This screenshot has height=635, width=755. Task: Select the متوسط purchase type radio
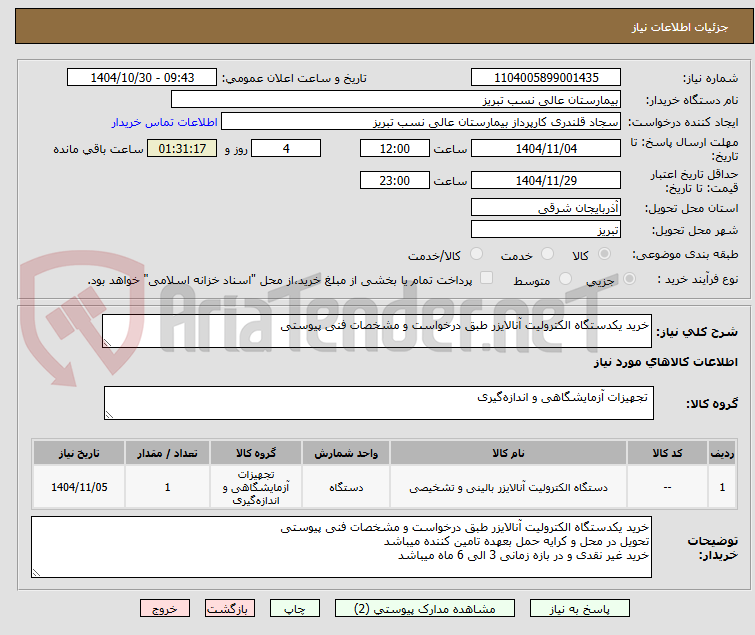click(565, 279)
